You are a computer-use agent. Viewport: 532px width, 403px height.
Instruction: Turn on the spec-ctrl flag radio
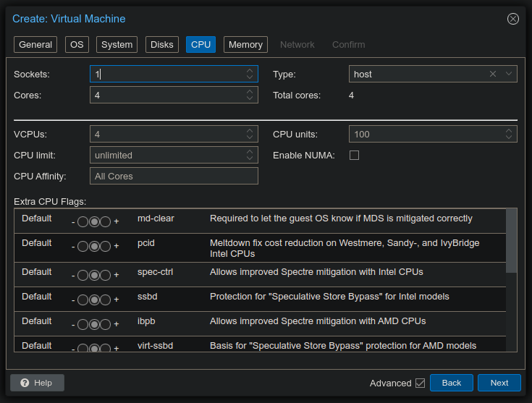click(x=106, y=275)
